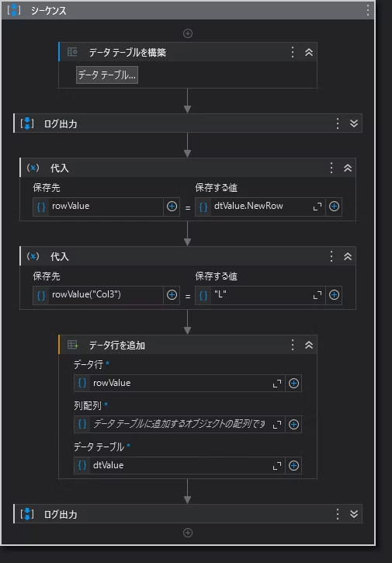
Task: Click the add-activity plus at sequence bottom
Action: (x=188, y=533)
